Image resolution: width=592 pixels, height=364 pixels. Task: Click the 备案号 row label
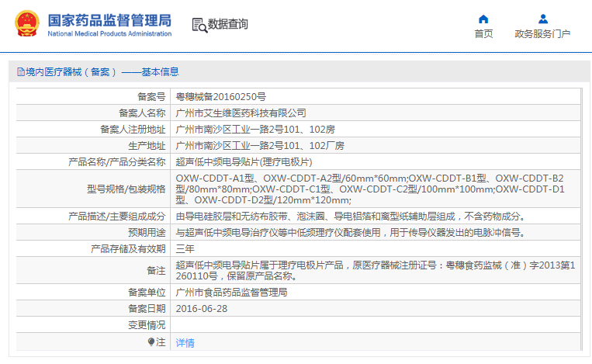151,97
